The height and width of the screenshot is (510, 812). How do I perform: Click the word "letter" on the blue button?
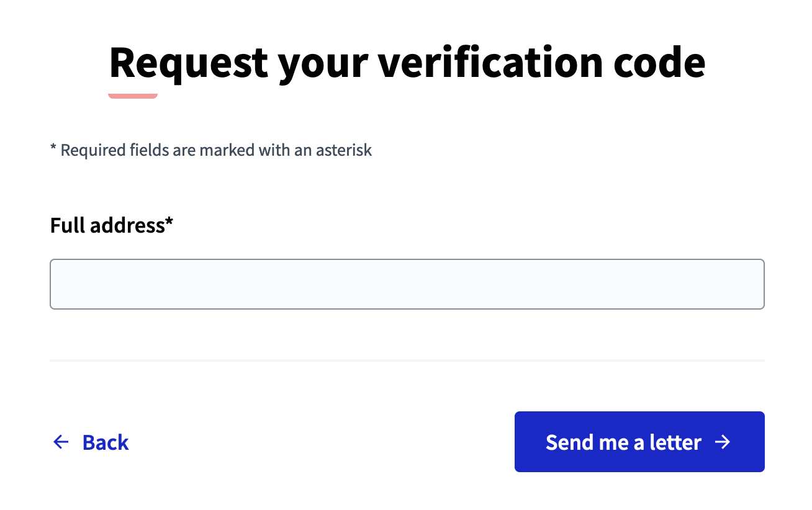coord(675,442)
